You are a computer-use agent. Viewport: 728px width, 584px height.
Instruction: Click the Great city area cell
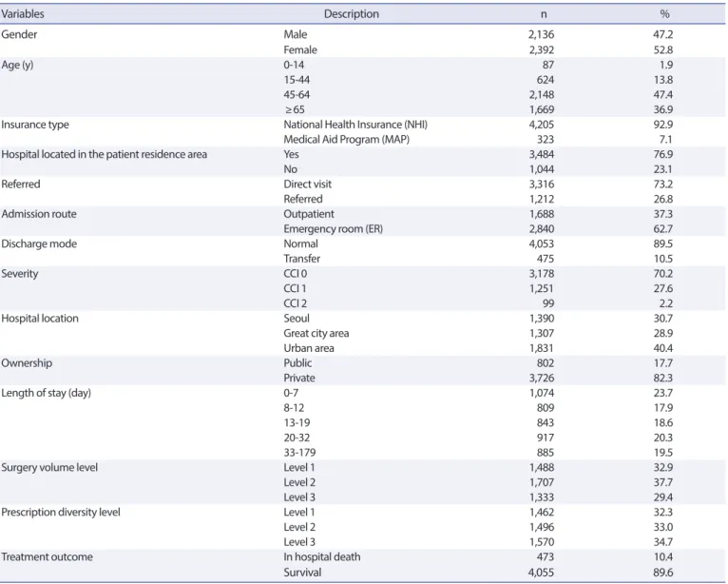click(x=316, y=333)
